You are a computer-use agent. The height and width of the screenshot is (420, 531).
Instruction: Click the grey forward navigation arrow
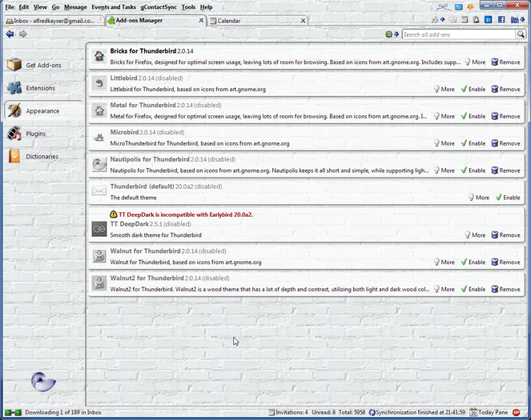(22, 34)
